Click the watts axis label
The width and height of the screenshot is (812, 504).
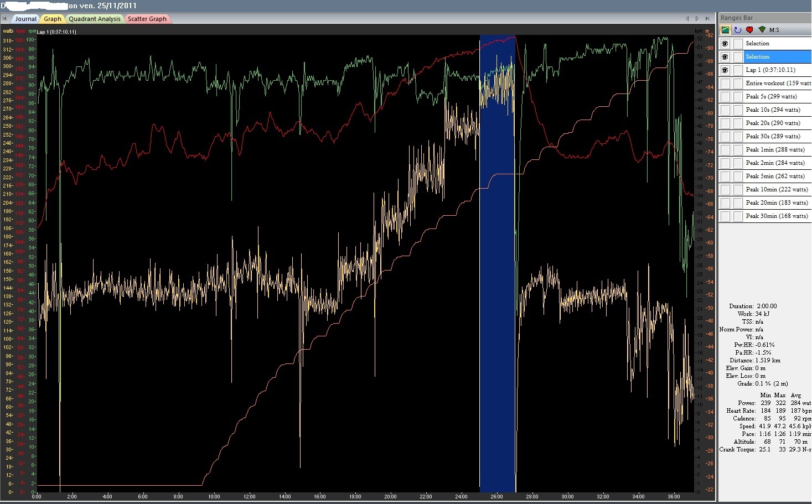point(8,31)
